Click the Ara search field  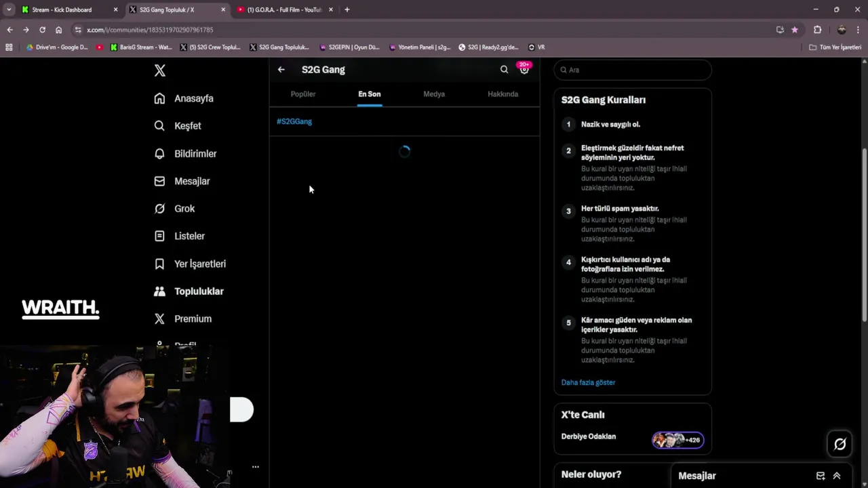633,70
